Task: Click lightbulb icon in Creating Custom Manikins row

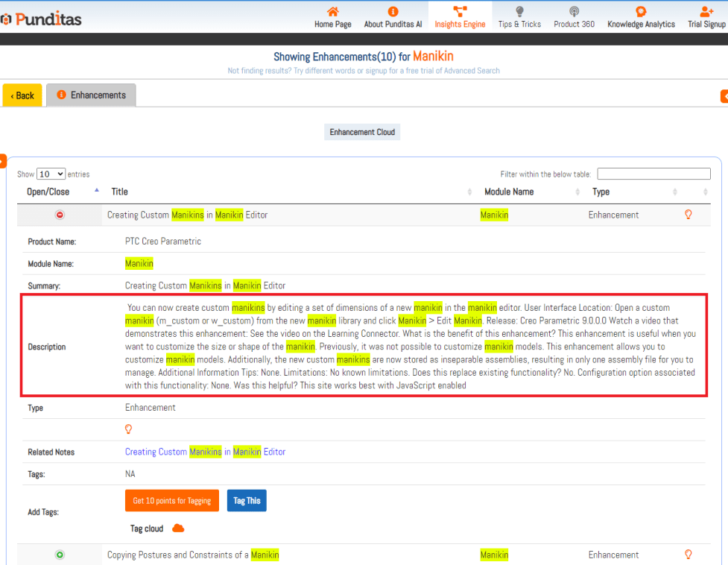Action: pos(688,215)
